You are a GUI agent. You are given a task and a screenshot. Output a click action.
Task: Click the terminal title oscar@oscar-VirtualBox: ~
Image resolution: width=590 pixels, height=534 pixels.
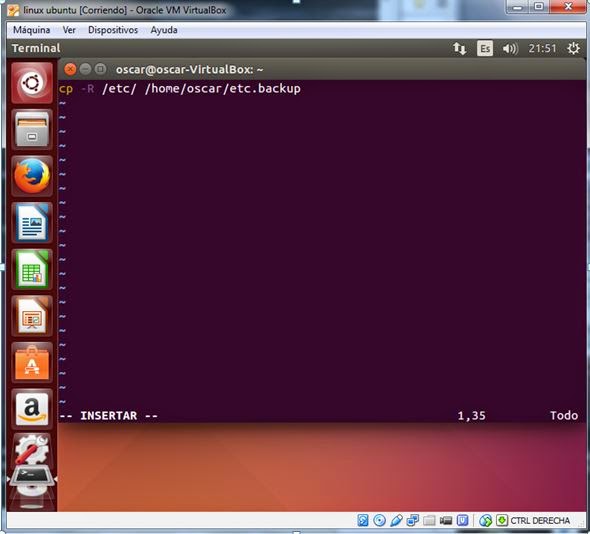point(189,69)
